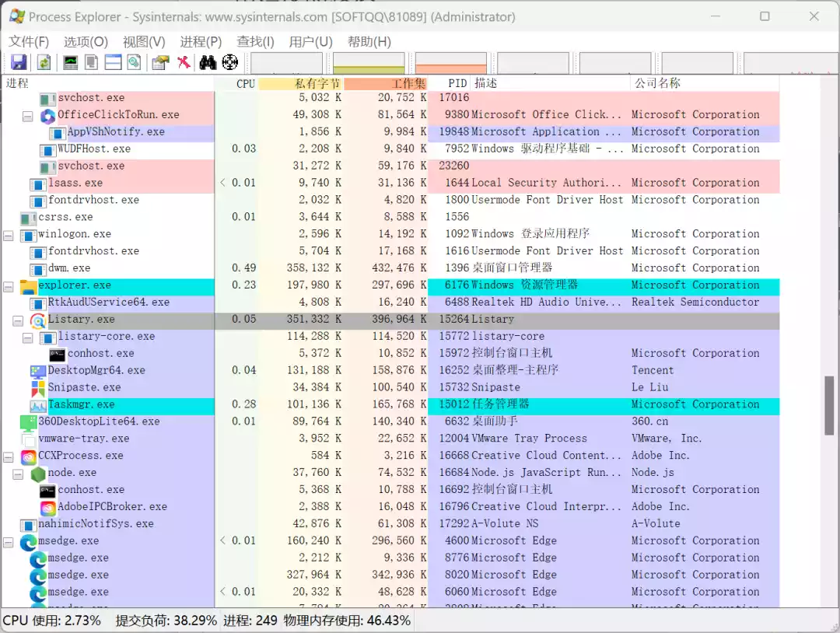This screenshot has height=633, width=840.
Task: Click the black conhost.exe icon under node.exe
Action: (x=47, y=491)
